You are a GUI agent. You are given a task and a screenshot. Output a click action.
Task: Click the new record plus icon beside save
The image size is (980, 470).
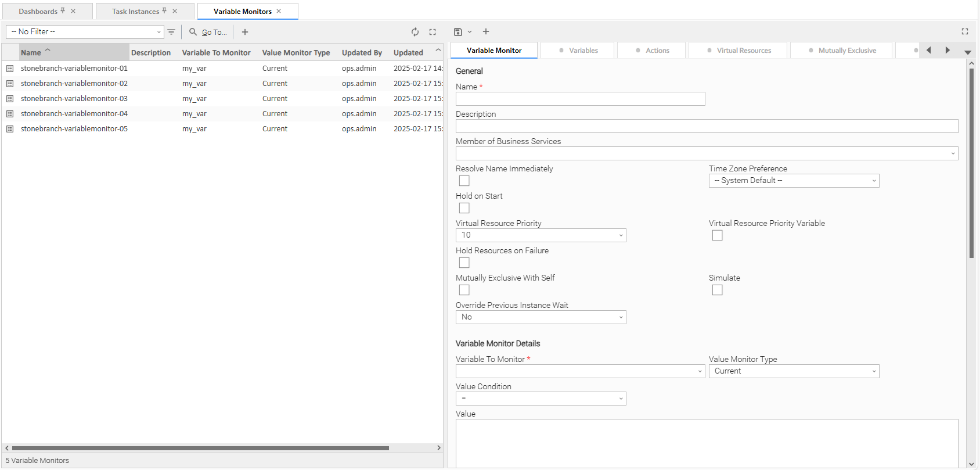click(486, 32)
